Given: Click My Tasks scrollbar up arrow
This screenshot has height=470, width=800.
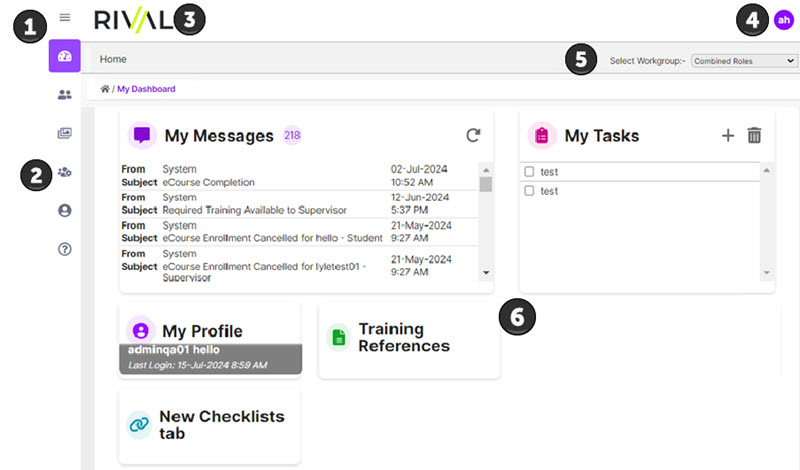Looking at the screenshot, I should 766,170.
